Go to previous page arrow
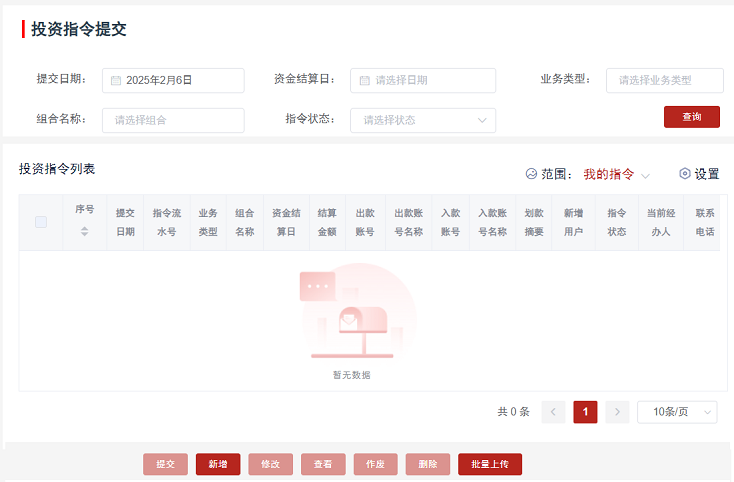Viewport: 734px width, 482px height. pyautogui.click(x=553, y=412)
